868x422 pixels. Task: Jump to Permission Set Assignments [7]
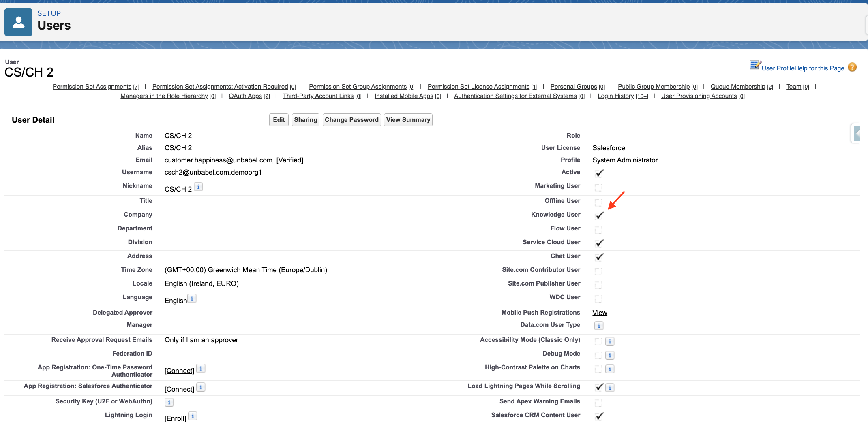96,87
